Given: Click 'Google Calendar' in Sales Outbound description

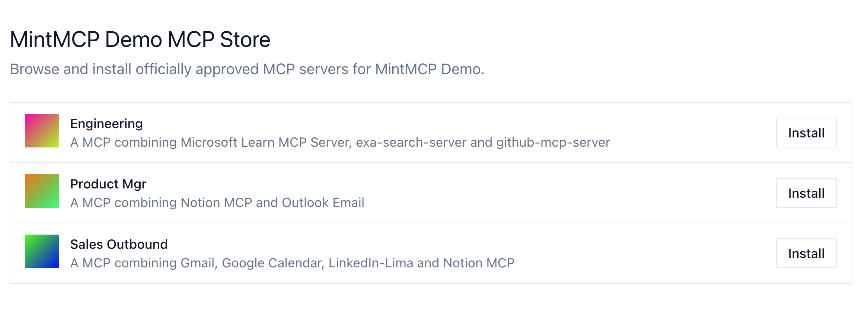Looking at the screenshot, I should tap(272, 263).
